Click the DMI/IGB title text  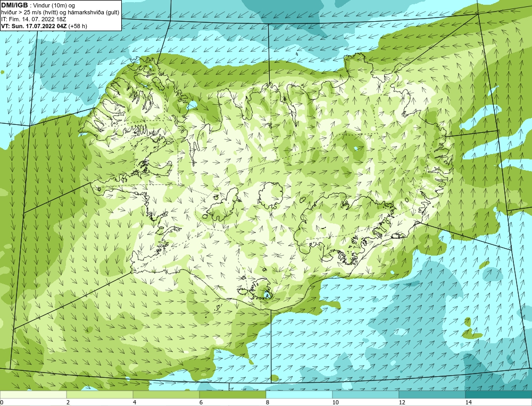click(14, 5)
